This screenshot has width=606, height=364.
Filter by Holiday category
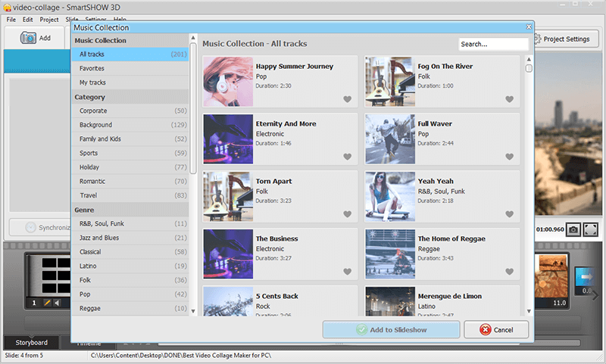pyautogui.click(x=130, y=167)
